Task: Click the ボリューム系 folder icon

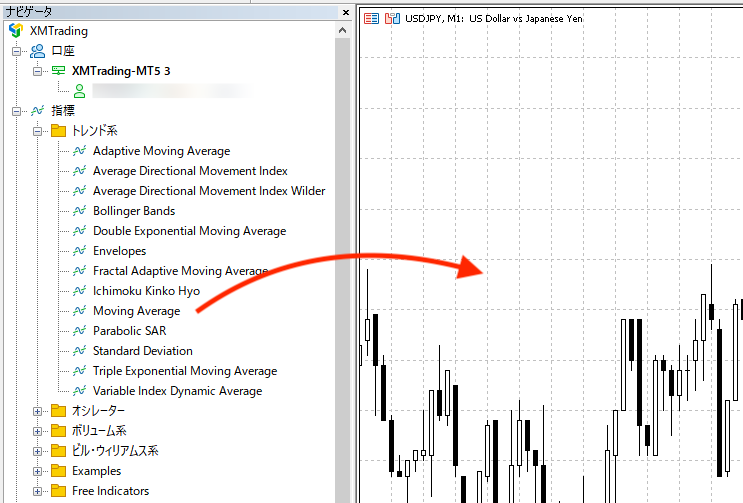Action: [x=58, y=431]
